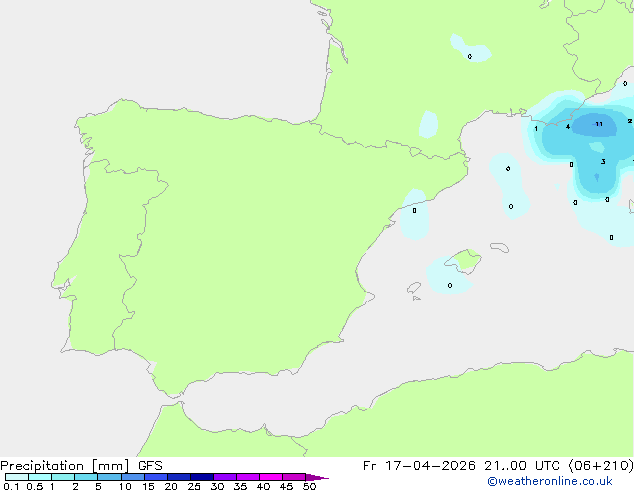Click the 'Precipitation [mm] GFS' title

tap(81, 466)
